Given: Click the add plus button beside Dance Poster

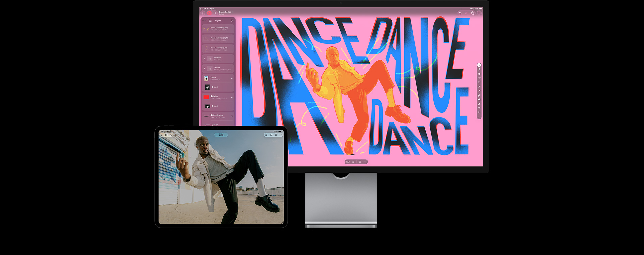Looking at the screenshot, I should 215,13.
